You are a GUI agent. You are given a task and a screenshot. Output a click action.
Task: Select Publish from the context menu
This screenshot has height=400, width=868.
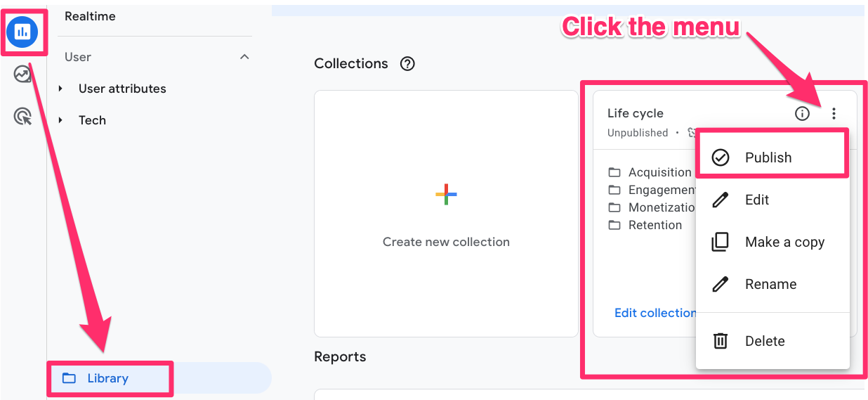[x=768, y=157]
